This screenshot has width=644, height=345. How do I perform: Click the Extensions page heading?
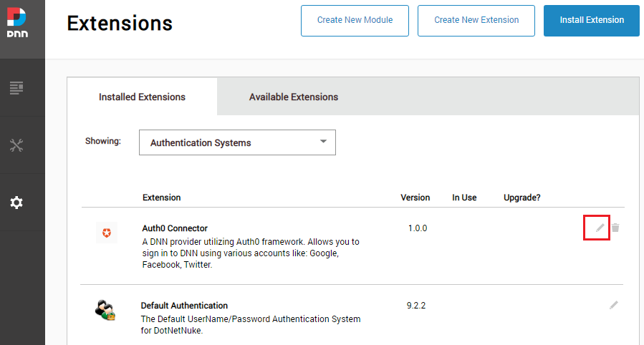pyautogui.click(x=120, y=23)
